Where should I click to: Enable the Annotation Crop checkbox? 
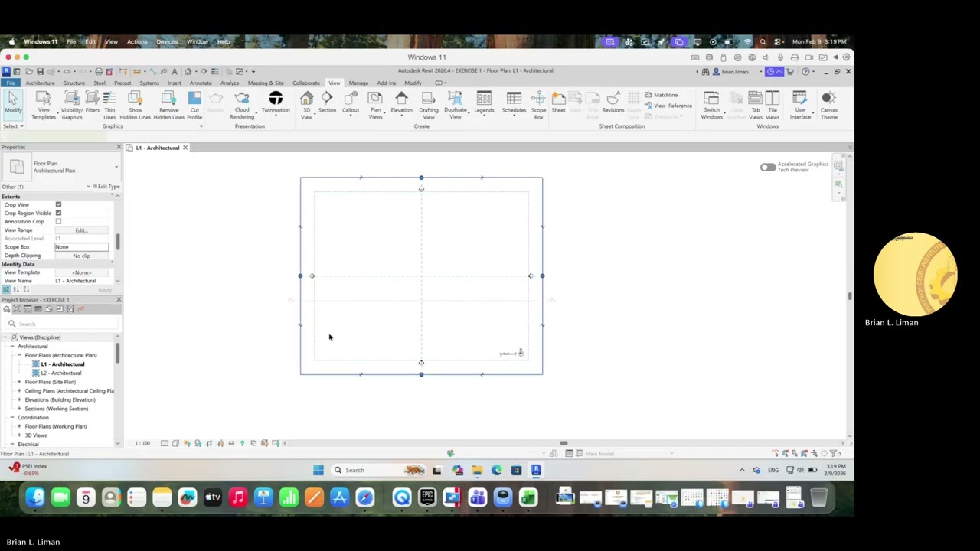[58, 221]
